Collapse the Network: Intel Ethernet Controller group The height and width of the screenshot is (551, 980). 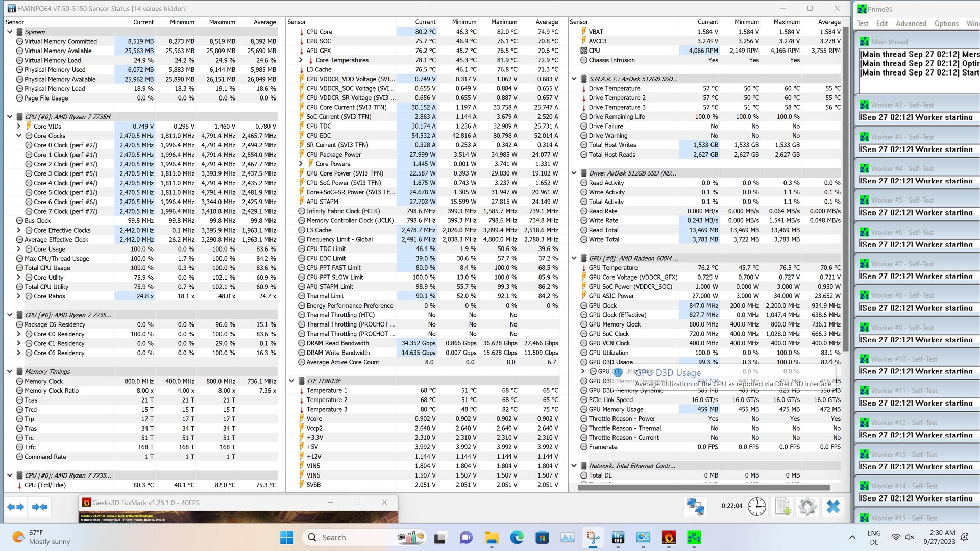574,466
